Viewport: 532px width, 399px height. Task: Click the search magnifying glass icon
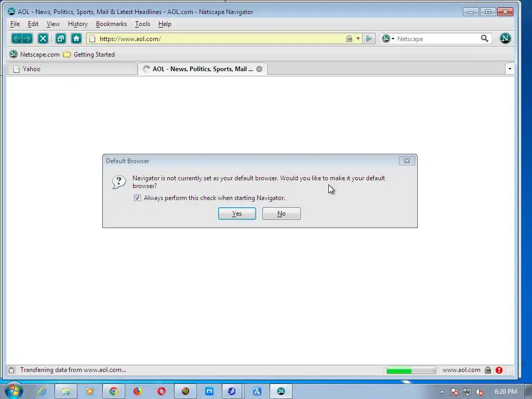point(485,38)
